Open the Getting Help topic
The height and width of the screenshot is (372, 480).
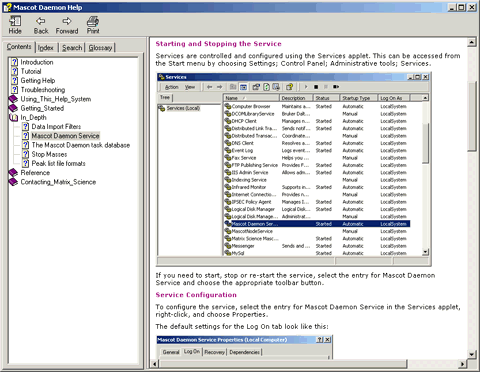tap(38, 80)
